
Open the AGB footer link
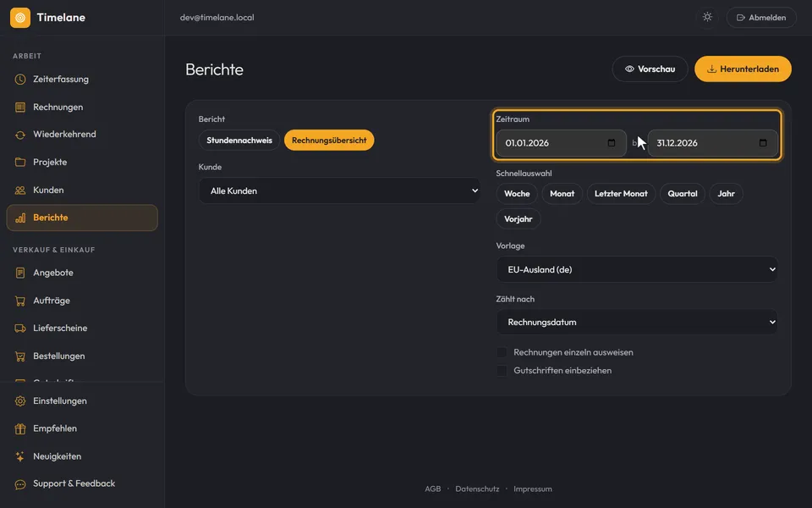[x=433, y=489]
